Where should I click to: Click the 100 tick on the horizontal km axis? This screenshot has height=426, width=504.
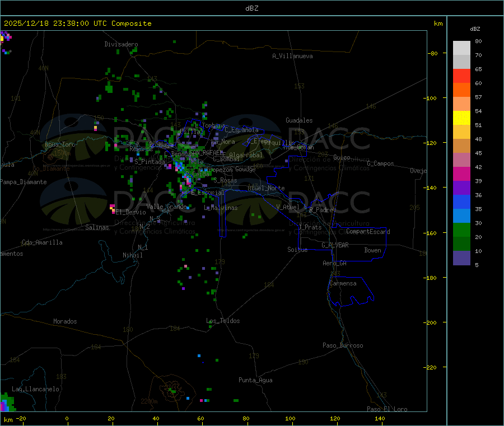290,419
